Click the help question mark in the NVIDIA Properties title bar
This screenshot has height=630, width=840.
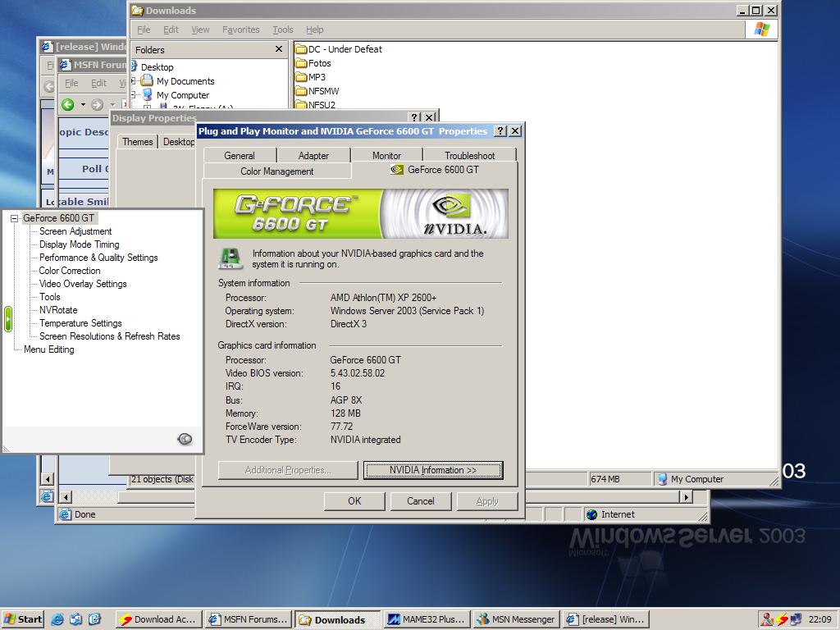pos(500,131)
